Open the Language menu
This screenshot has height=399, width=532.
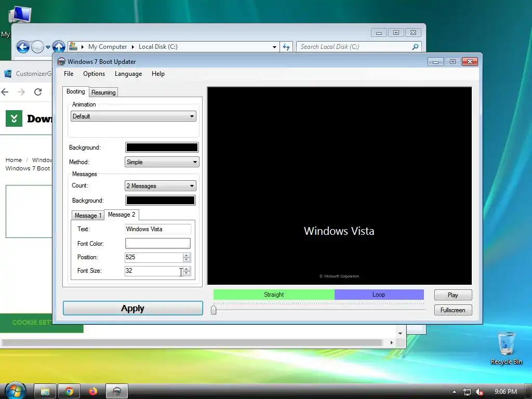[x=128, y=74]
